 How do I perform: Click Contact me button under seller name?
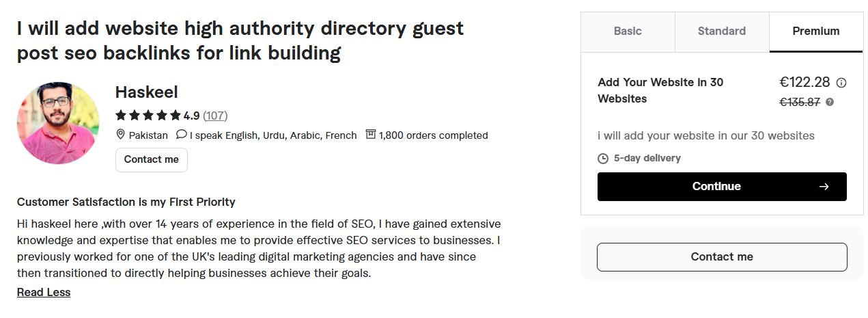click(x=152, y=159)
